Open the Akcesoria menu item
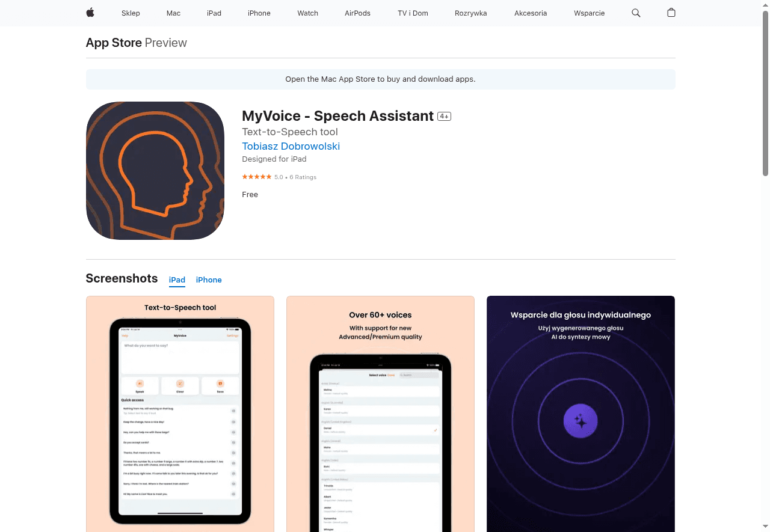This screenshot has height=532, width=770. tap(530, 13)
